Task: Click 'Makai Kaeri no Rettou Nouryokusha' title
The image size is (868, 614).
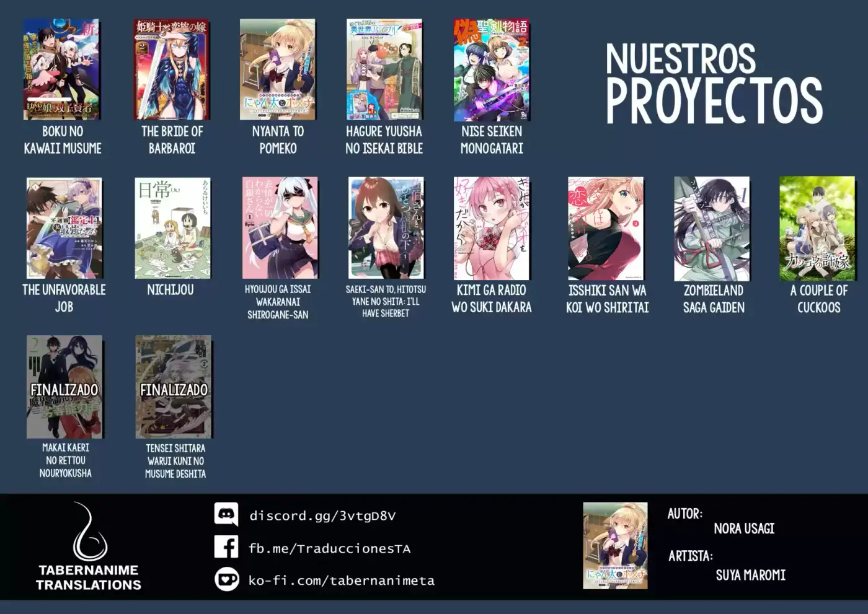Action: (65, 460)
